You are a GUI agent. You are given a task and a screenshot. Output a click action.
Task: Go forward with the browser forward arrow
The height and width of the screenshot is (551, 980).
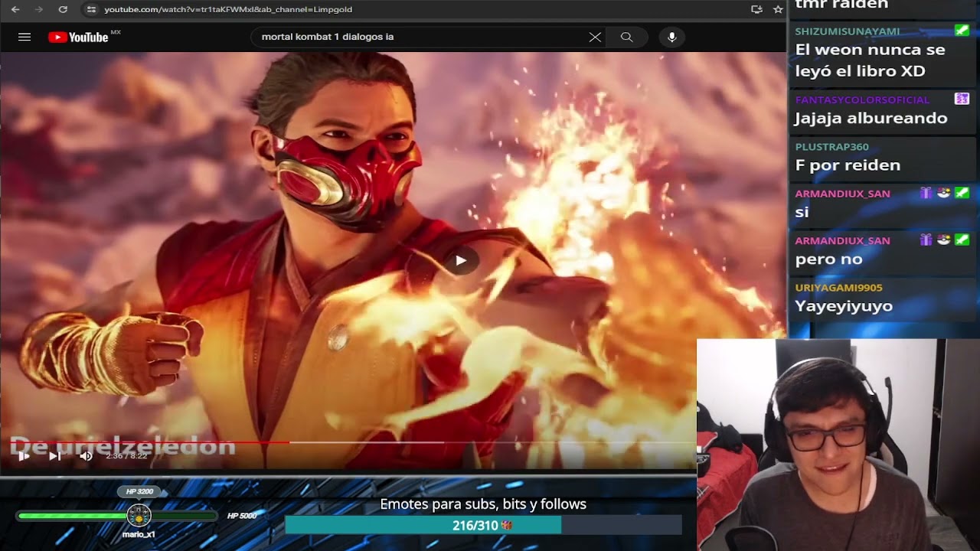tap(39, 9)
